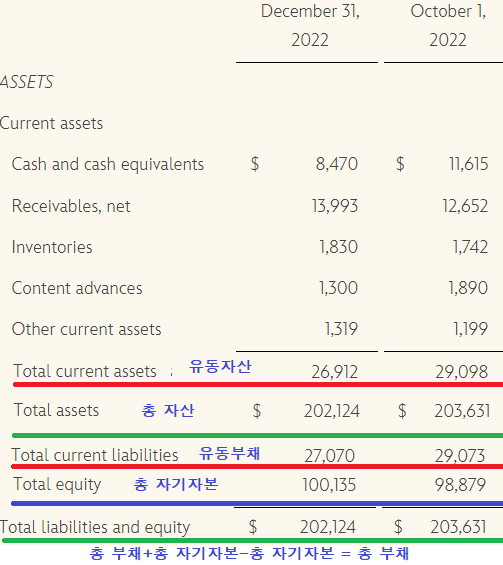Click the 'Total liabilities and equity' label
The width and height of the screenshot is (503, 565).
coord(95,528)
